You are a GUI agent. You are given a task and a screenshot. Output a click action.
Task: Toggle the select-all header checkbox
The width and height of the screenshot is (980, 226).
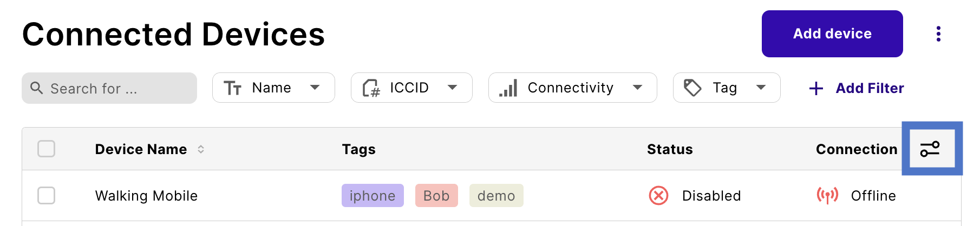click(x=47, y=149)
